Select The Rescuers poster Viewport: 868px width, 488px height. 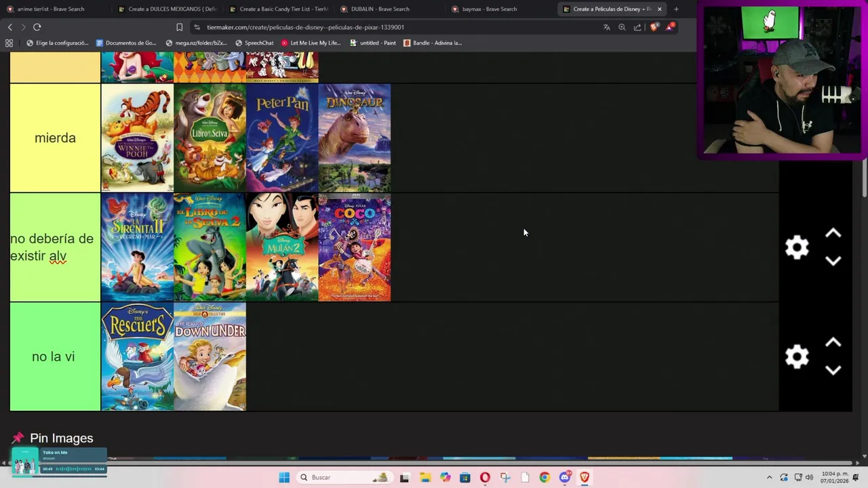137,357
